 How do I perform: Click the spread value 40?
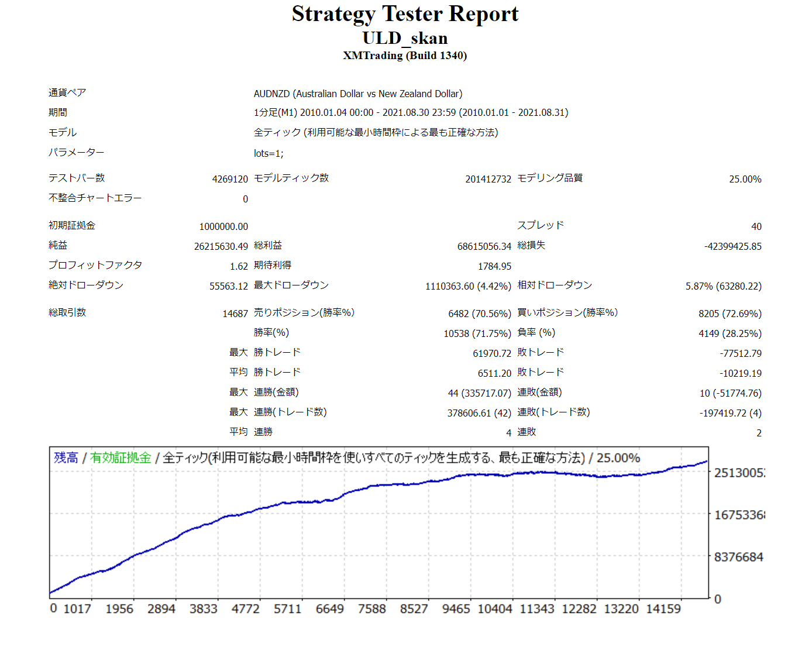pos(756,226)
